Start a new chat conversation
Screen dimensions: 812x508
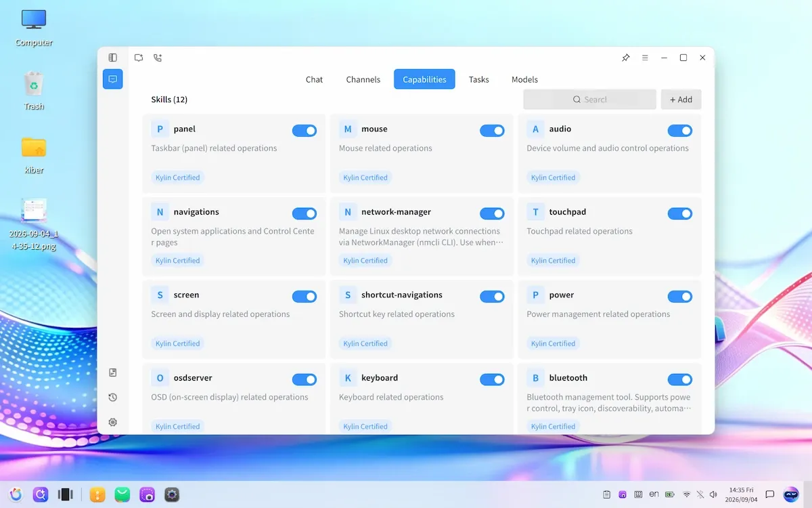(x=139, y=58)
